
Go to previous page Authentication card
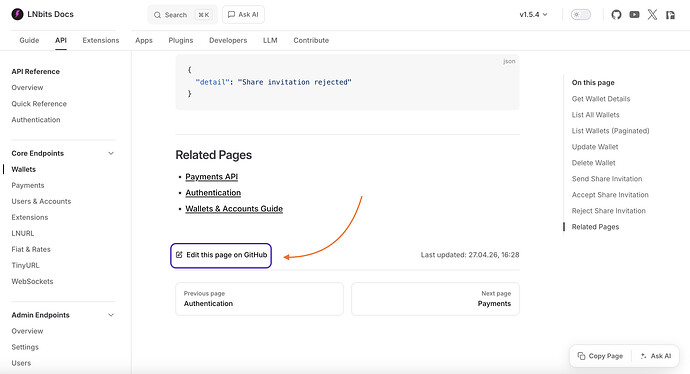[x=259, y=299]
